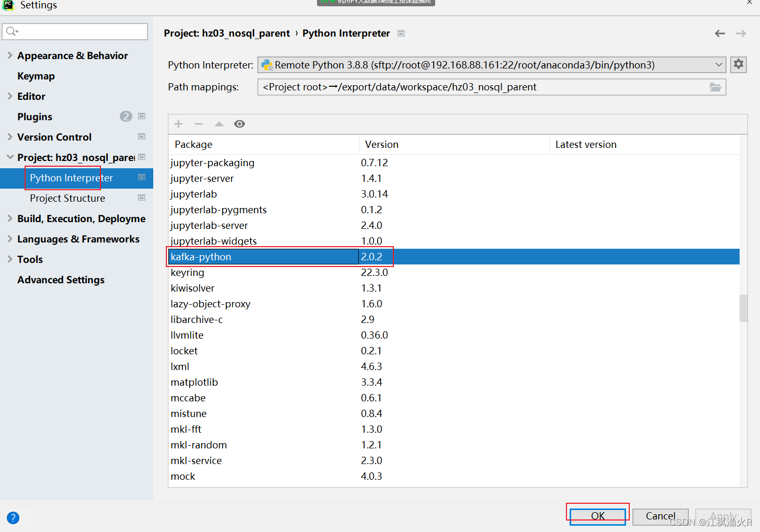The width and height of the screenshot is (760, 532).
Task: Expand the Editor section
Action: coord(10,96)
